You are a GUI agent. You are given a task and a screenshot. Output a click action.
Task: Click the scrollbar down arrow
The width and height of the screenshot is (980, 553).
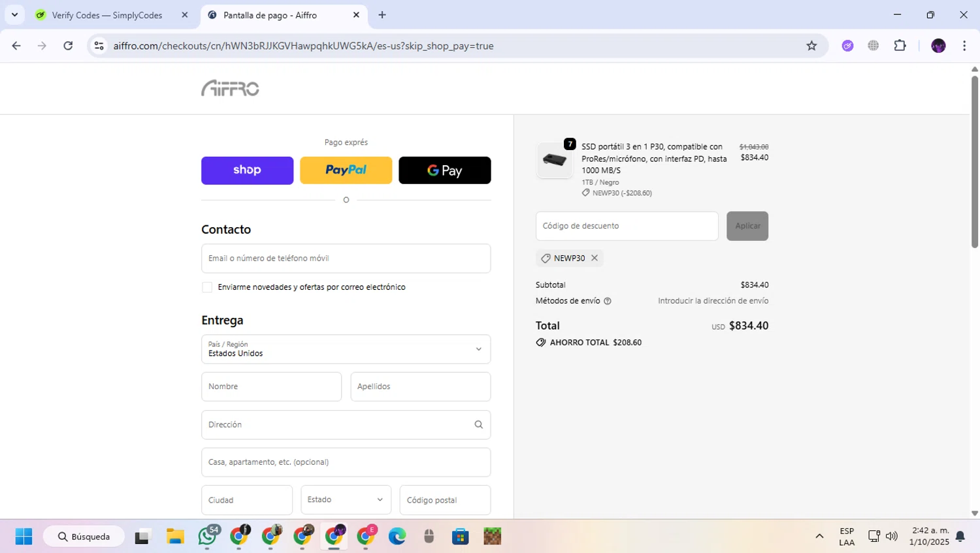coord(974,513)
